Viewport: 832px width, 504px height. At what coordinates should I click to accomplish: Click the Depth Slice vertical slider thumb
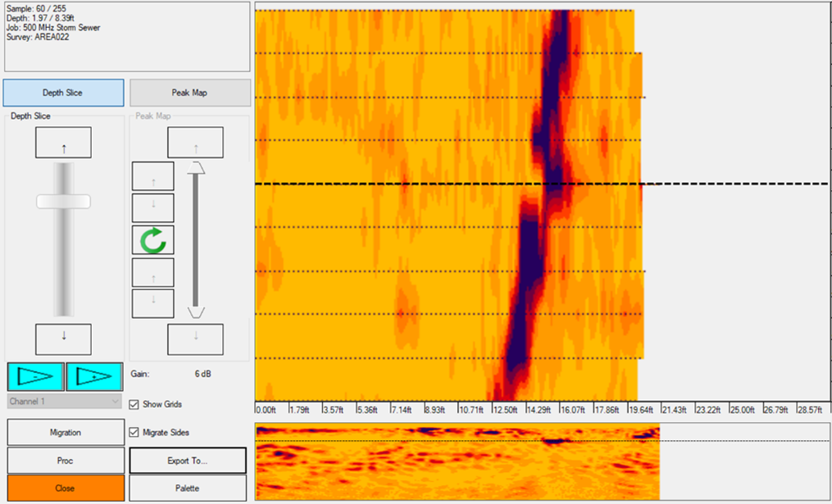tap(63, 202)
